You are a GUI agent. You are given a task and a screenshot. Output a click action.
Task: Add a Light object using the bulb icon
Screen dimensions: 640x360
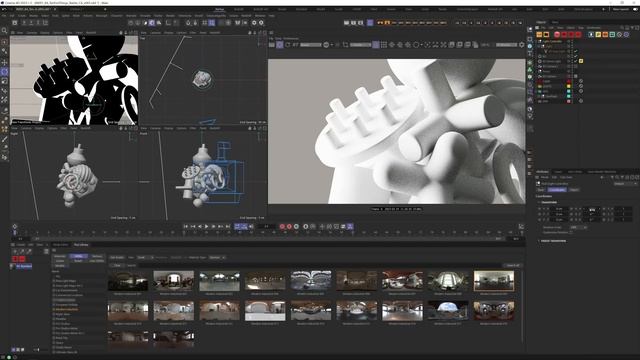click(x=530, y=116)
